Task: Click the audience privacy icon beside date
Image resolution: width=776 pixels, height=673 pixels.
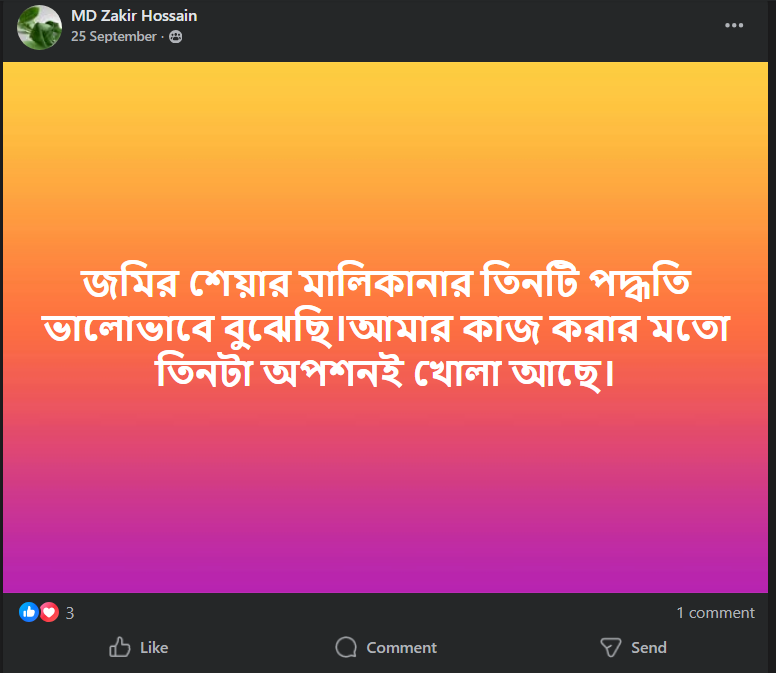Action: 176,37
